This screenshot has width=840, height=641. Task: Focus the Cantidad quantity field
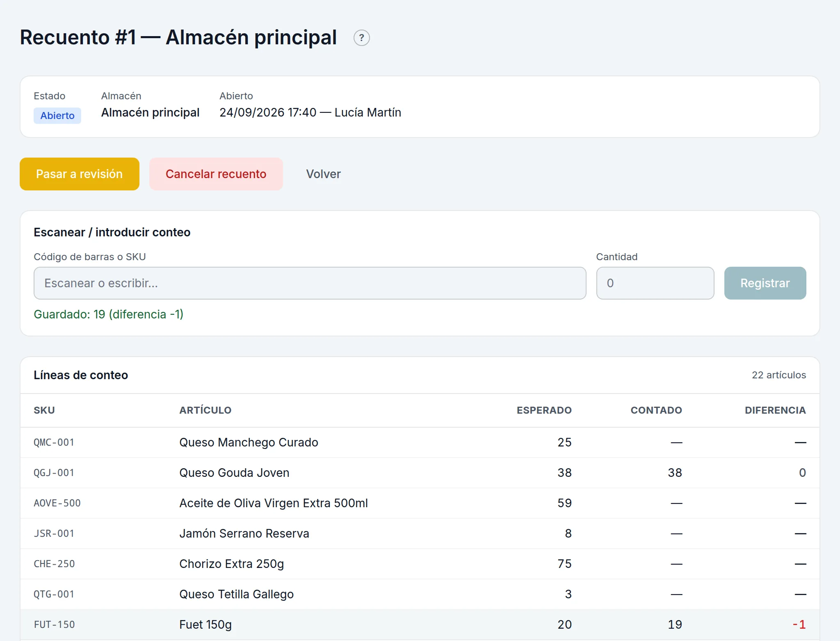click(655, 283)
